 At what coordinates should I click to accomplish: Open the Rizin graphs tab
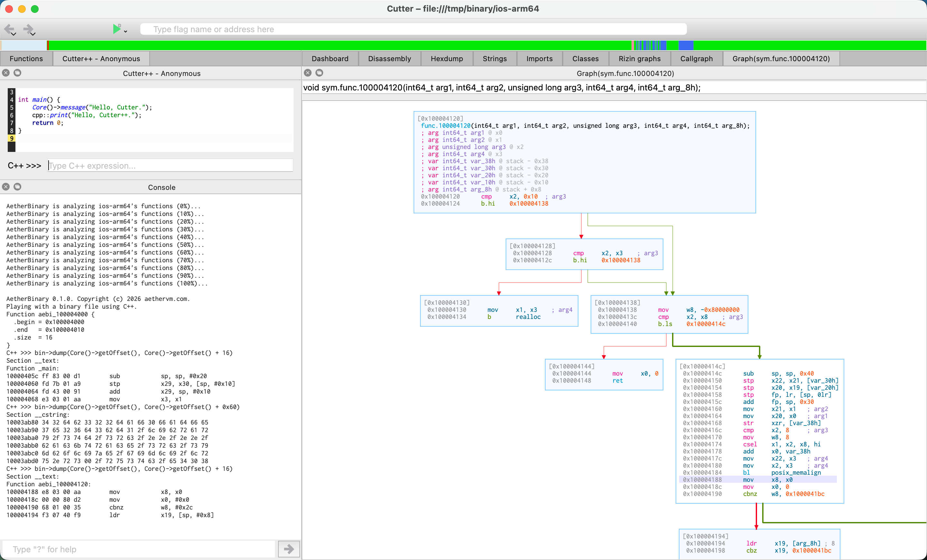click(x=639, y=59)
